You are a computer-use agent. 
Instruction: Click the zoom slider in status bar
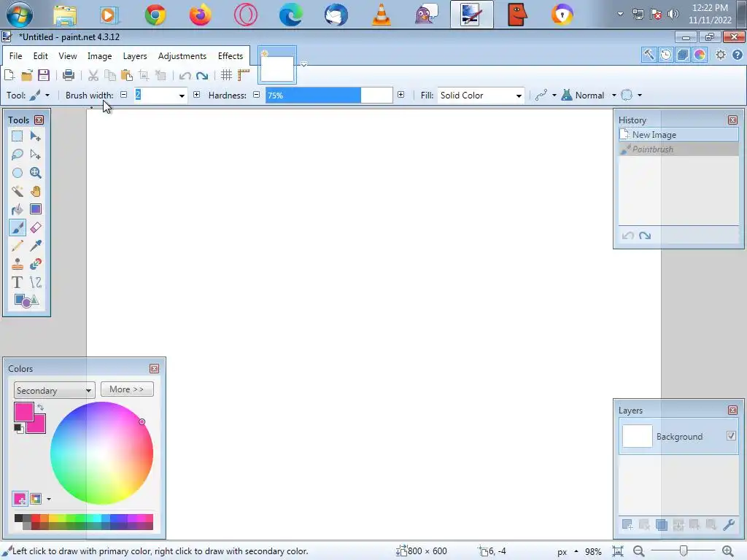(683, 551)
